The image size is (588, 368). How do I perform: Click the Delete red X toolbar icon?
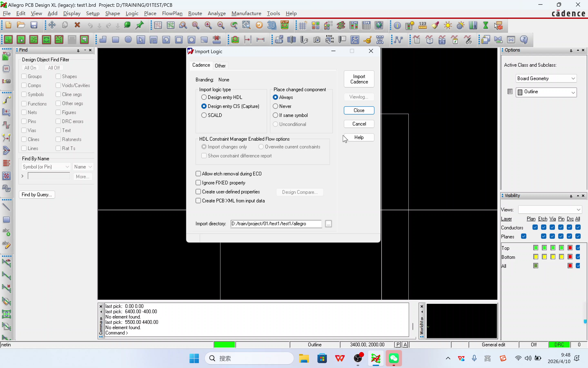[77, 25]
